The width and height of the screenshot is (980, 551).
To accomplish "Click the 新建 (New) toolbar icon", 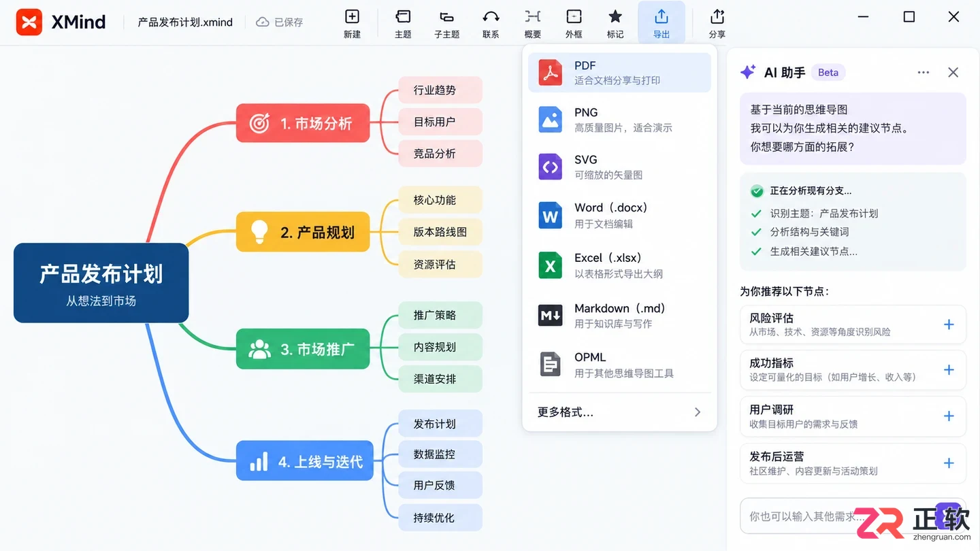I will click(x=352, y=17).
